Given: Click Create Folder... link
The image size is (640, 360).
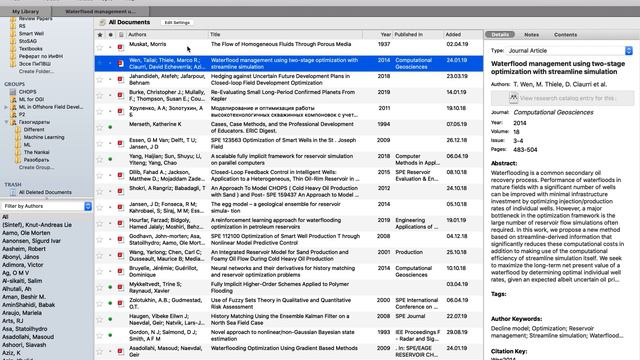Looking at the screenshot, I should tap(36, 71).
